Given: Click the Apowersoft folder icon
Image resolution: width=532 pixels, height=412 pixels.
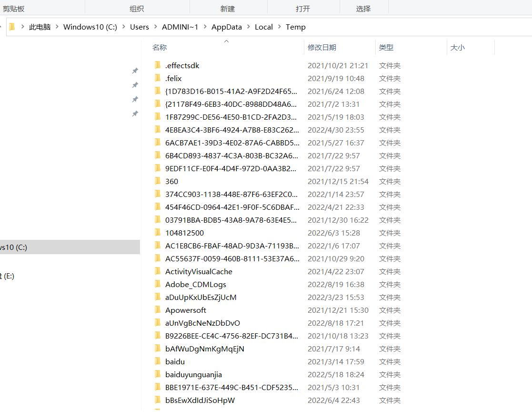Looking at the screenshot, I should 158,310.
